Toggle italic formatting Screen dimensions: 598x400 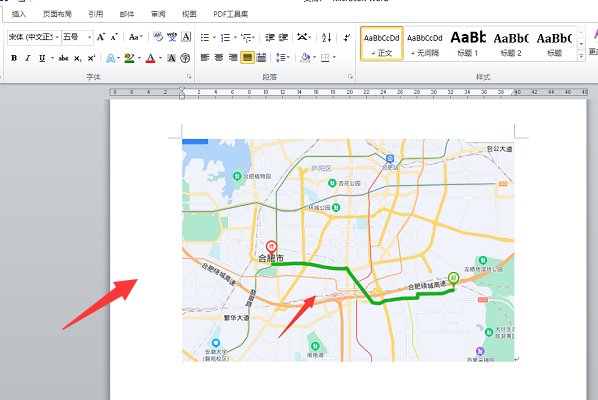tap(27, 58)
